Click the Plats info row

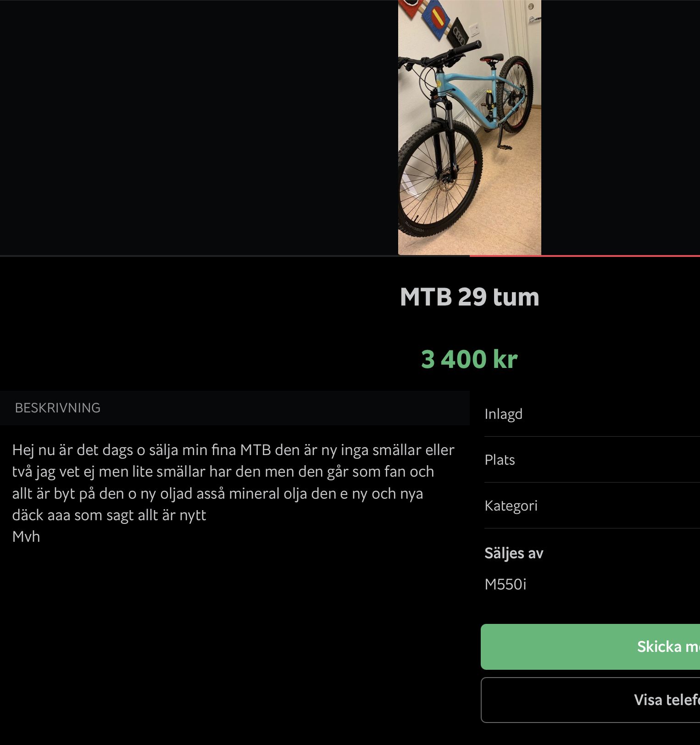tap(592, 460)
